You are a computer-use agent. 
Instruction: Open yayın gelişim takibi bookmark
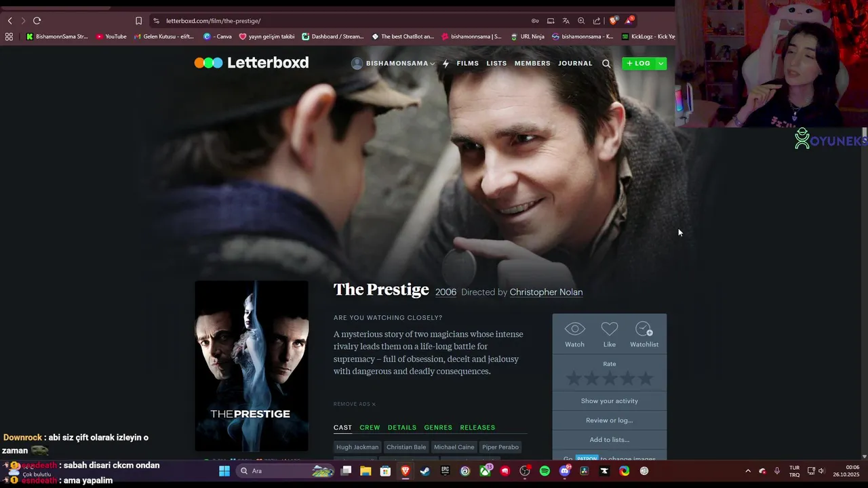[267, 37]
